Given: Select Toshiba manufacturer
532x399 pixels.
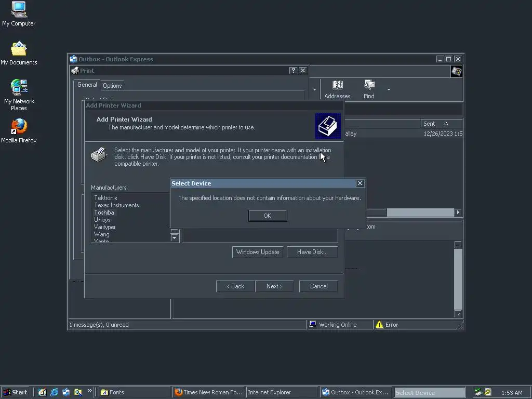Looking at the screenshot, I should point(104,212).
